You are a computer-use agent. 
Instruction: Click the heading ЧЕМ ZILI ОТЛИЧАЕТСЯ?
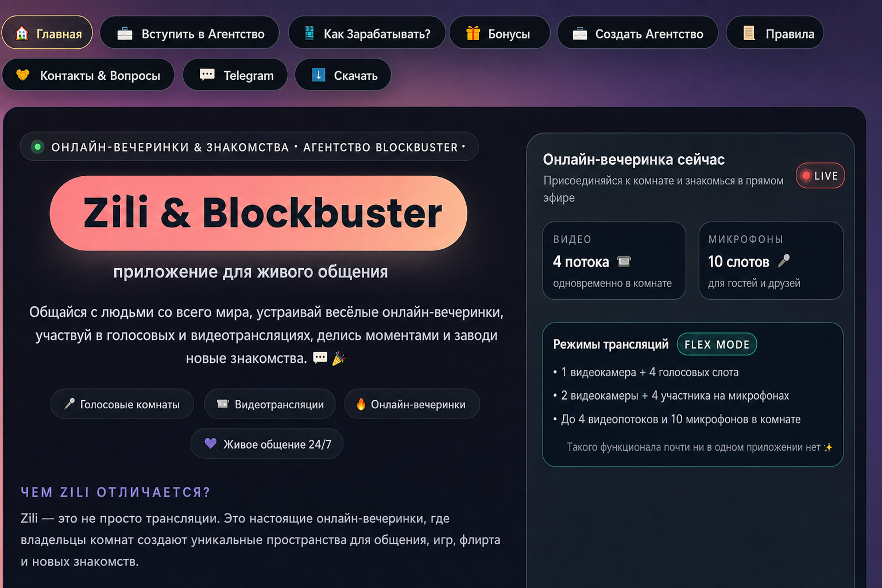(x=116, y=492)
